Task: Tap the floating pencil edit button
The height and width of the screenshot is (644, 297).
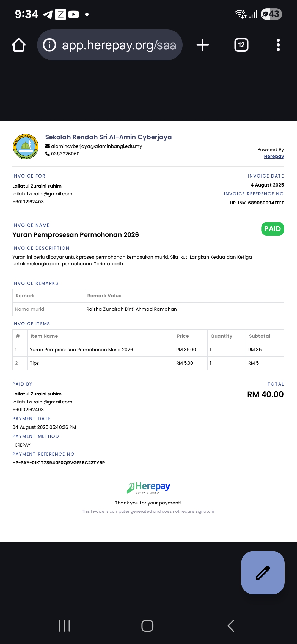Action: click(263, 573)
